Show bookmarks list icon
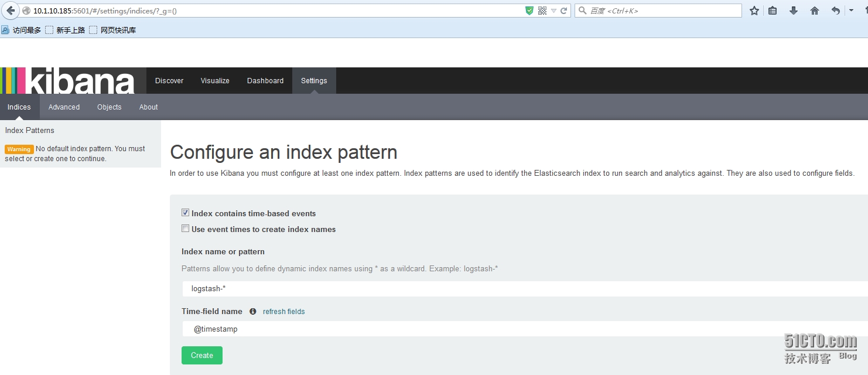 coord(773,11)
